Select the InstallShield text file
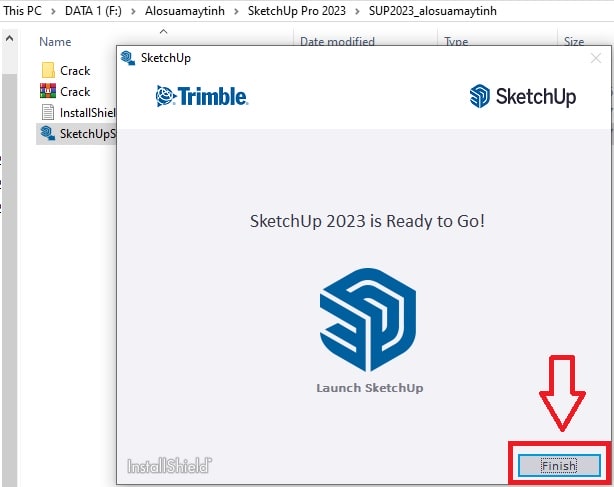614x487 pixels. (x=78, y=113)
